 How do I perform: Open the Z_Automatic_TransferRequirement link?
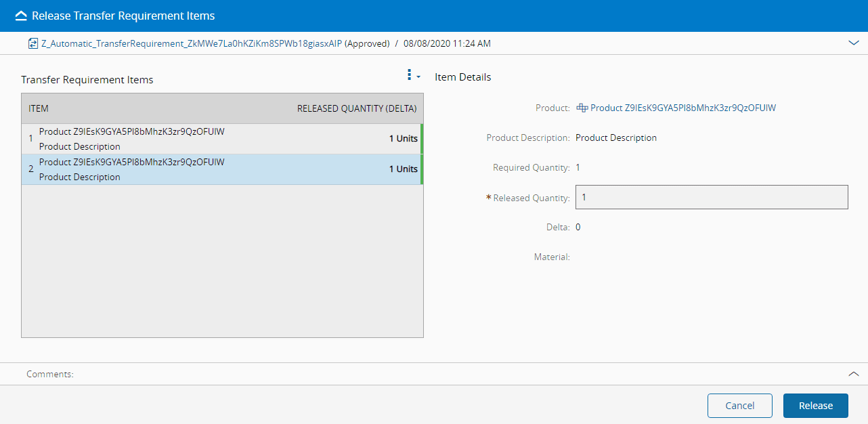(x=192, y=43)
